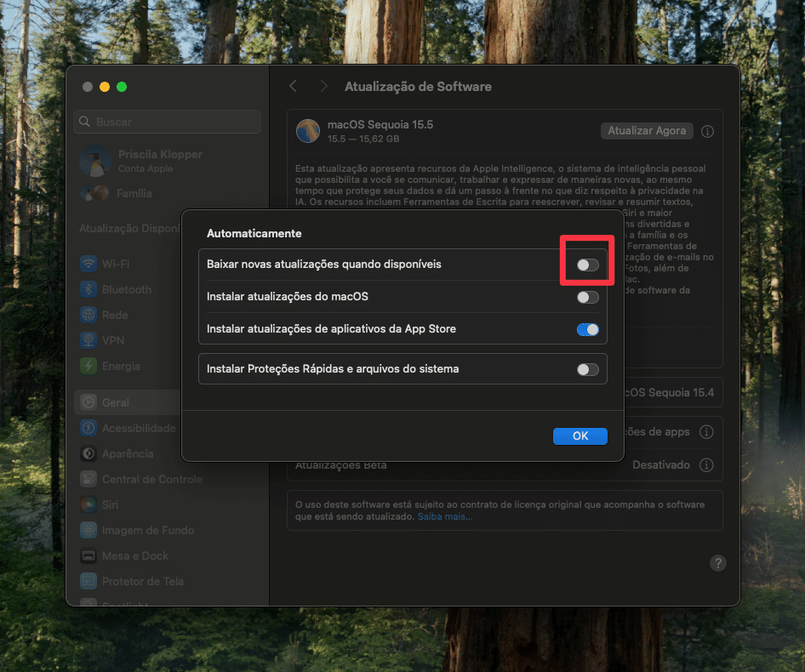Open the help question mark button
The height and width of the screenshot is (672, 805).
click(717, 563)
